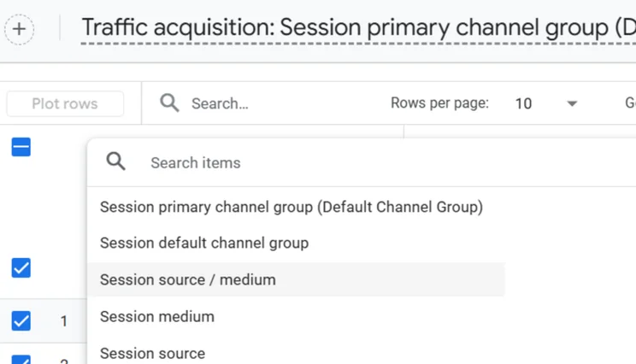
Task: Select Session default channel group option
Action: (x=204, y=244)
